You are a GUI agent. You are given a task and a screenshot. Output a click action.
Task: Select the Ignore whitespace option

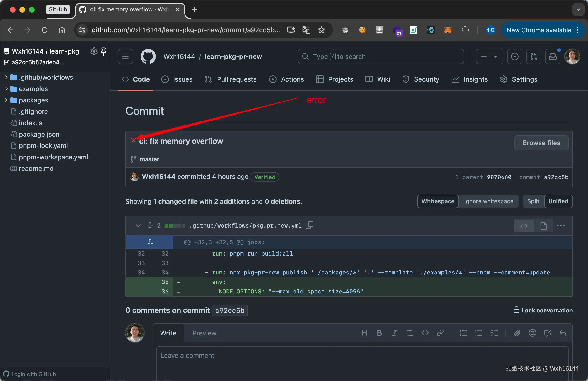coord(488,201)
